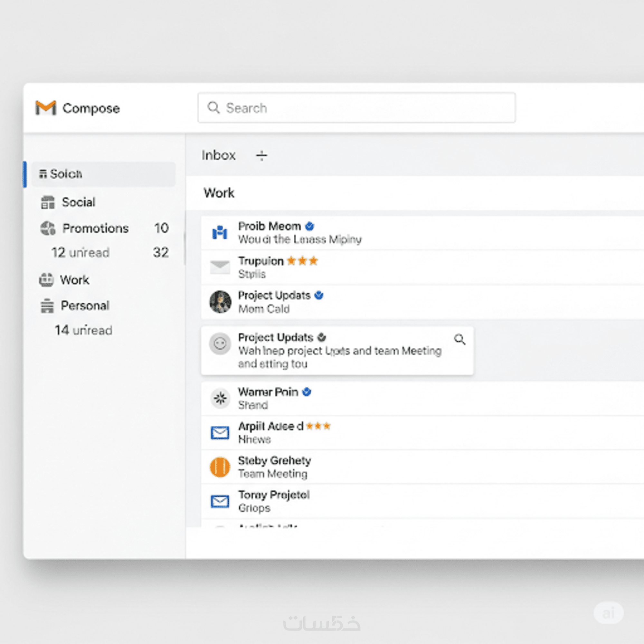Click the Gmail M logo
This screenshot has width=644, height=644.
(46, 108)
